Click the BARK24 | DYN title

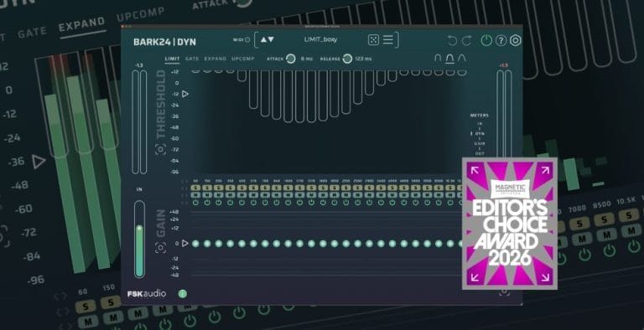164,41
